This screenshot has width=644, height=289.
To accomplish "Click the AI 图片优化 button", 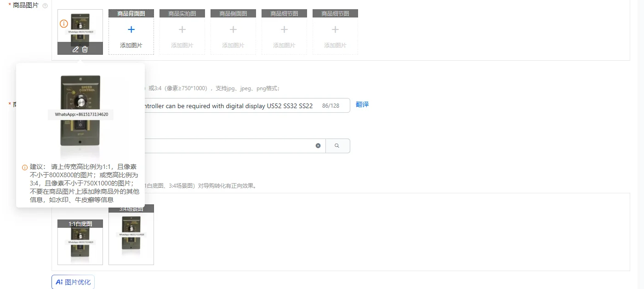I will point(73,282).
